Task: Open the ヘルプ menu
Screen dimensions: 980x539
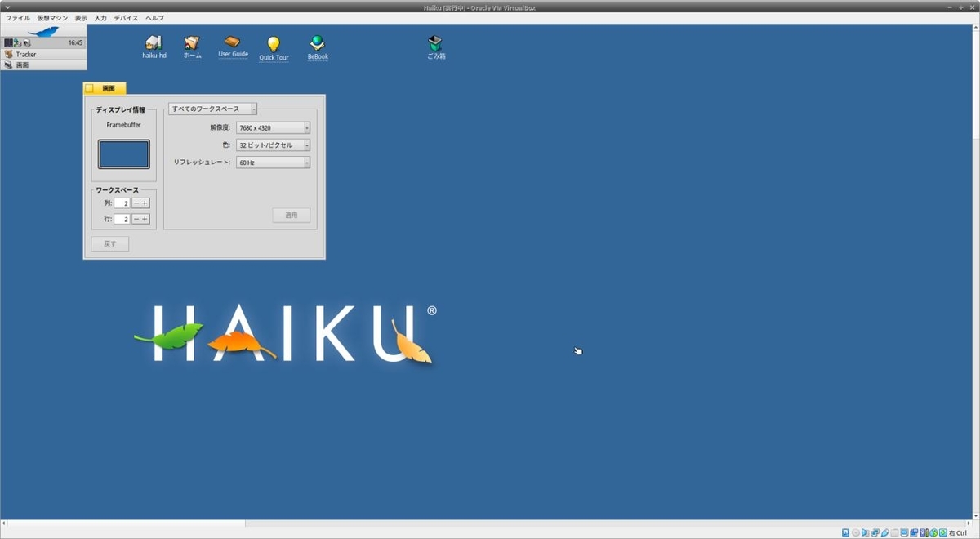Action: 154,17
